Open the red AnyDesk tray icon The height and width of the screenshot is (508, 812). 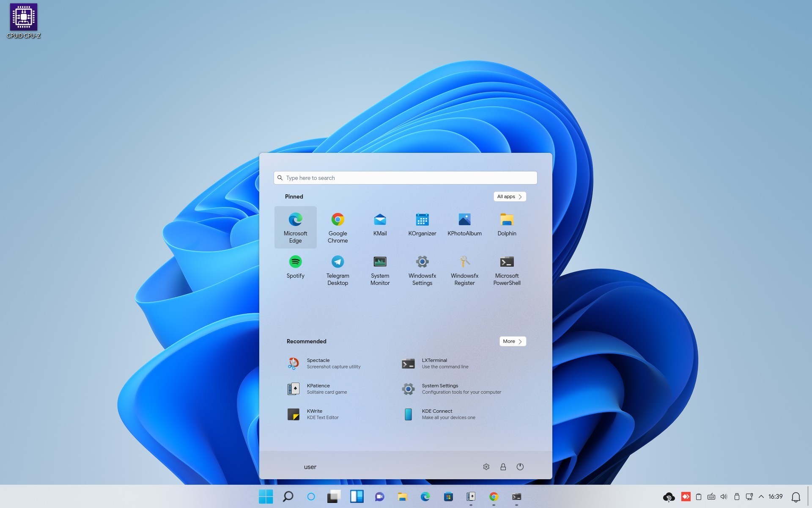pos(686,497)
